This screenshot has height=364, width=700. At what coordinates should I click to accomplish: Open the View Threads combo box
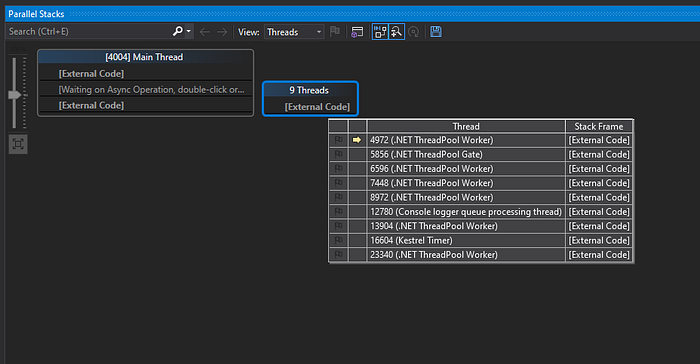pos(294,32)
